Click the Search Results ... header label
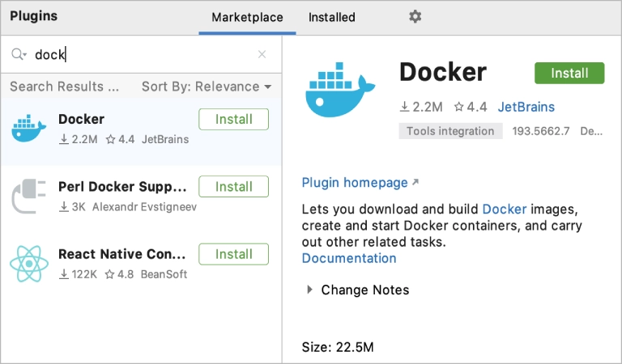Screen dimensions: 622x364 click(x=64, y=87)
